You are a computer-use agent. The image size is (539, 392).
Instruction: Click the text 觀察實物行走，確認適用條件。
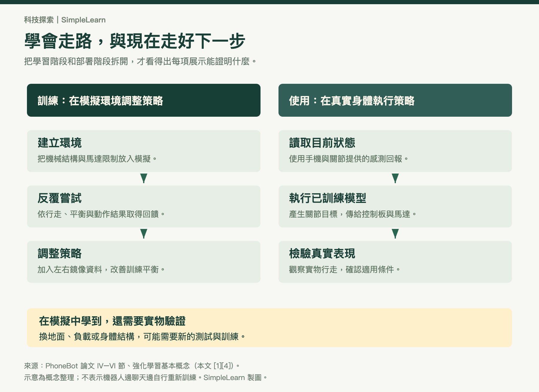[x=345, y=269]
